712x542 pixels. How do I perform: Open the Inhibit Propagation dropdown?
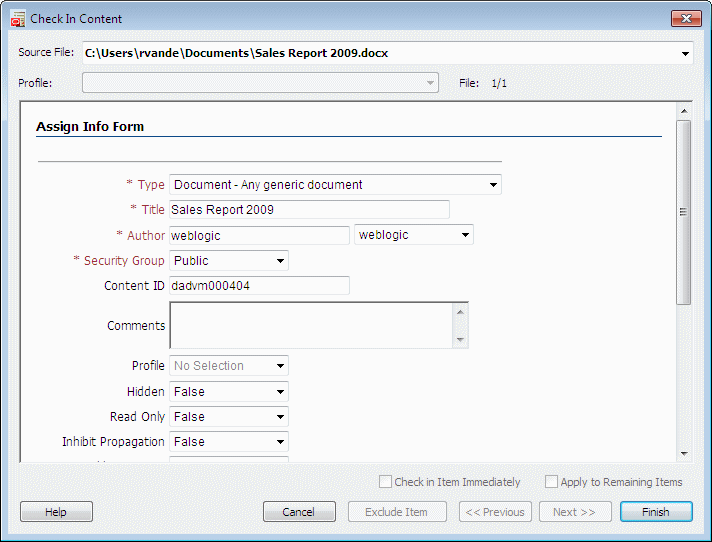(x=280, y=442)
